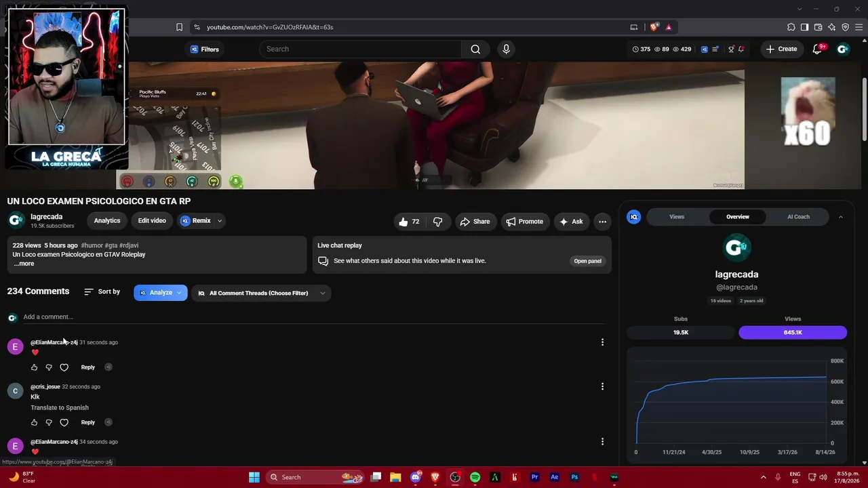Open All Comment Threads filter dropdown
The height and width of the screenshot is (488, 868).
(x=261, y=293)
